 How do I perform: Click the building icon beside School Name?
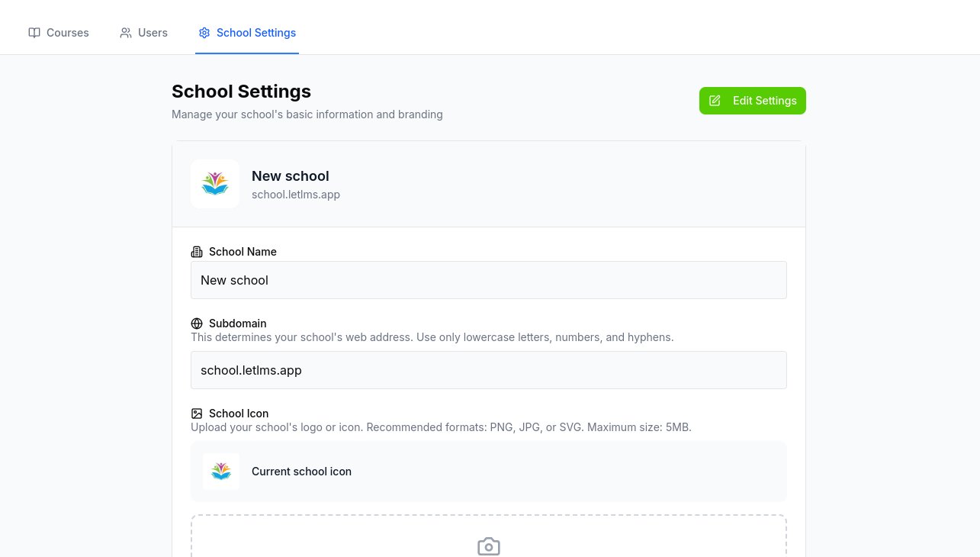pos(197,252)
